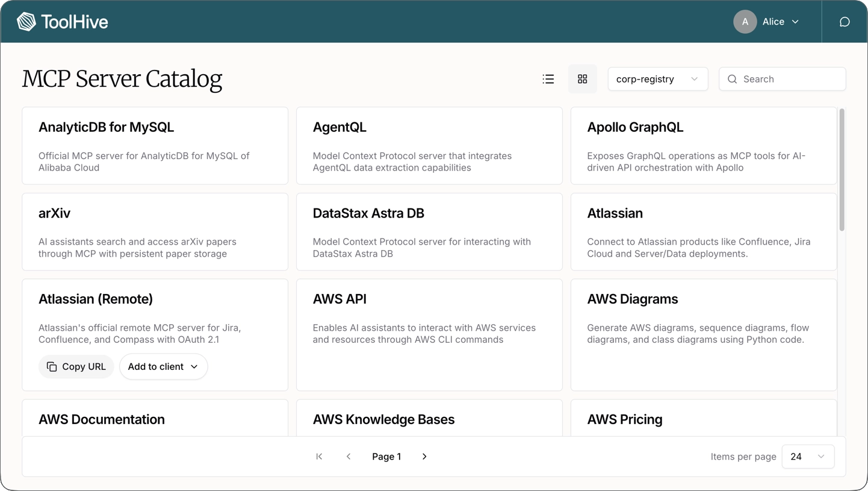The height and width of the screenshot is (491, 868).
Task: Click the Items per page label
Action: coord(743,457)
